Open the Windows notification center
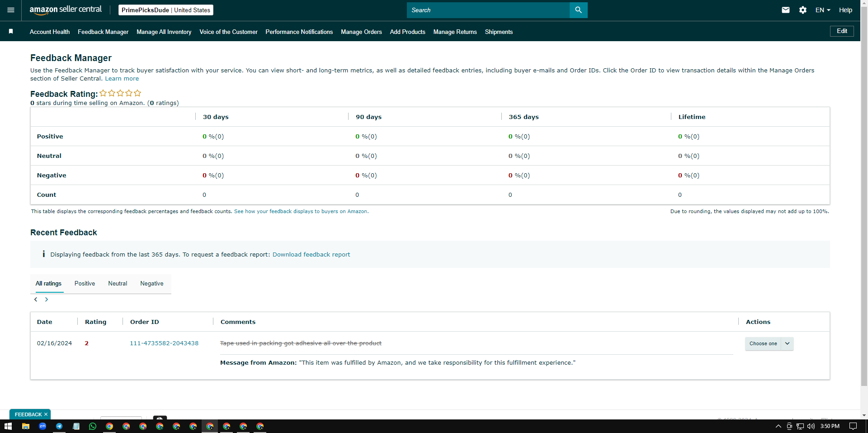Viewport: 868px width, 433px height. pos(853,426)
